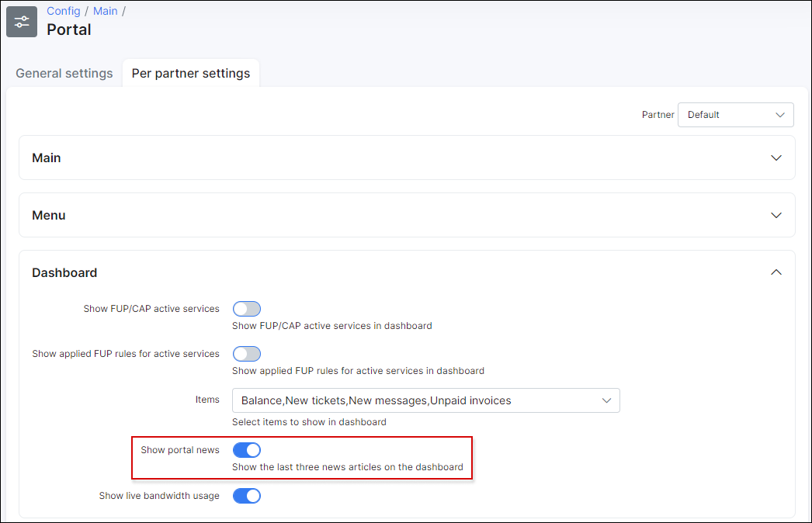Toggle Show FUP/CAP active services switch
This screenshot has width=812, height=523.
[x=247, y=309]
